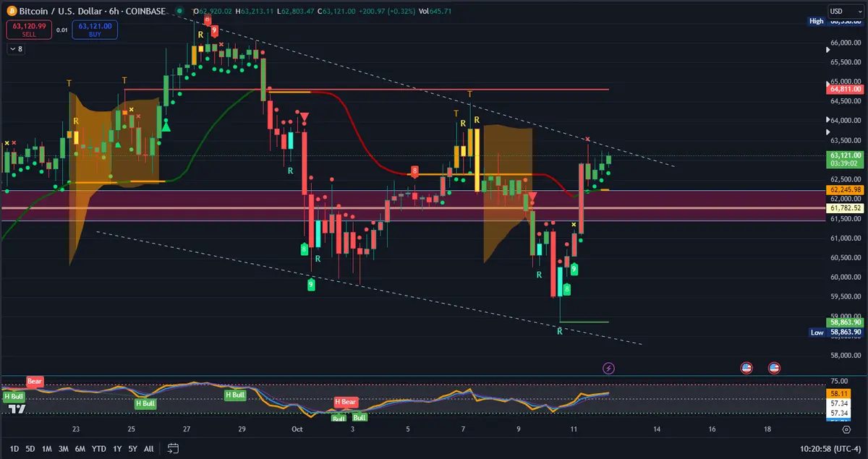Click the red 8 marker on orange line
The height and width of the screenshot is (459, 868).
414,171
